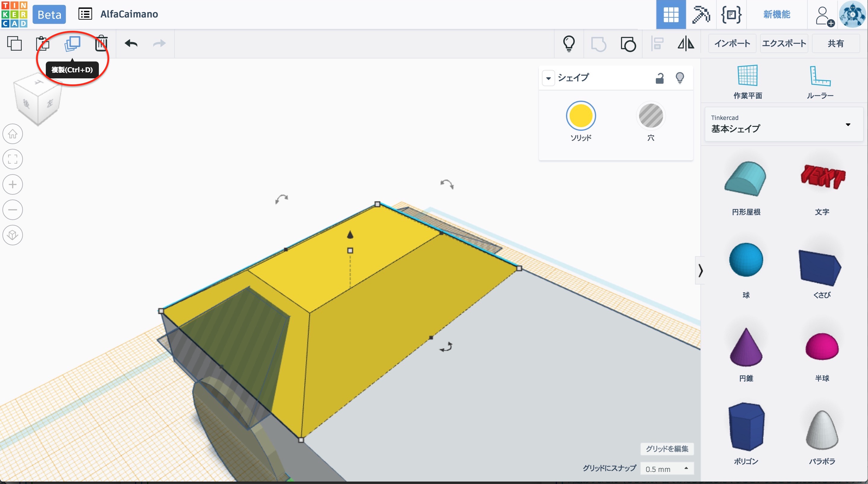Collapse the シェイプ panel with its arrow
The image size is (868, 484).
coord(548,78)
